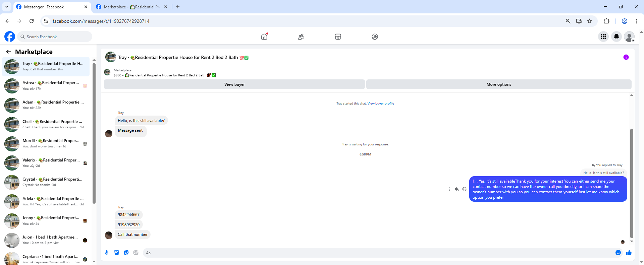Open the conversation information icon
This screenshot has height=265, width=644.
626,57
